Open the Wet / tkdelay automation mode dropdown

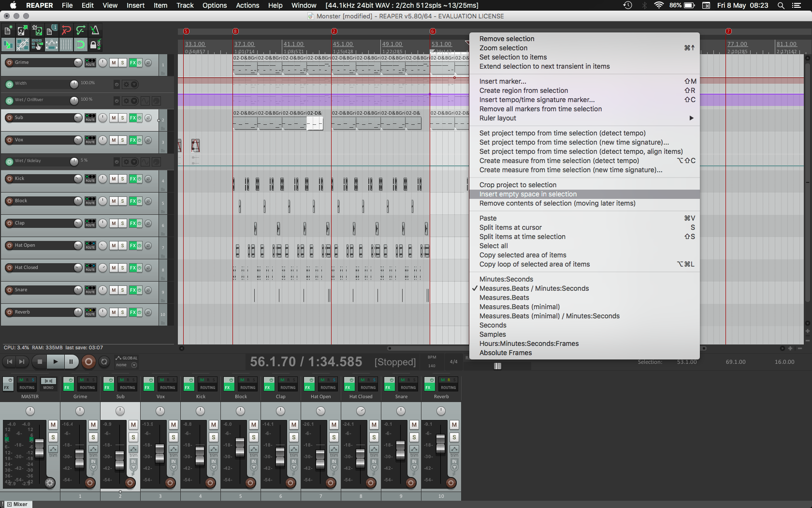click(130, 162)
